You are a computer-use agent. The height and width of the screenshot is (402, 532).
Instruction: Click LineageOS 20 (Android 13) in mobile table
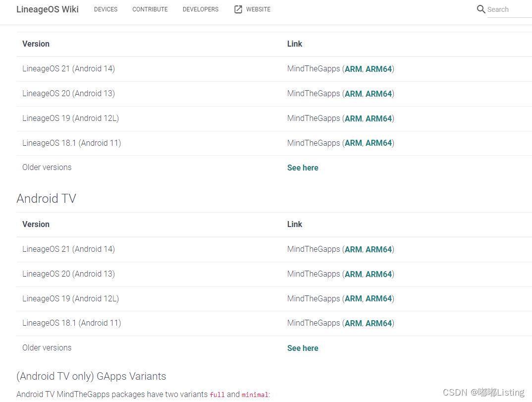pyautogui.click(x=68, y=93)
